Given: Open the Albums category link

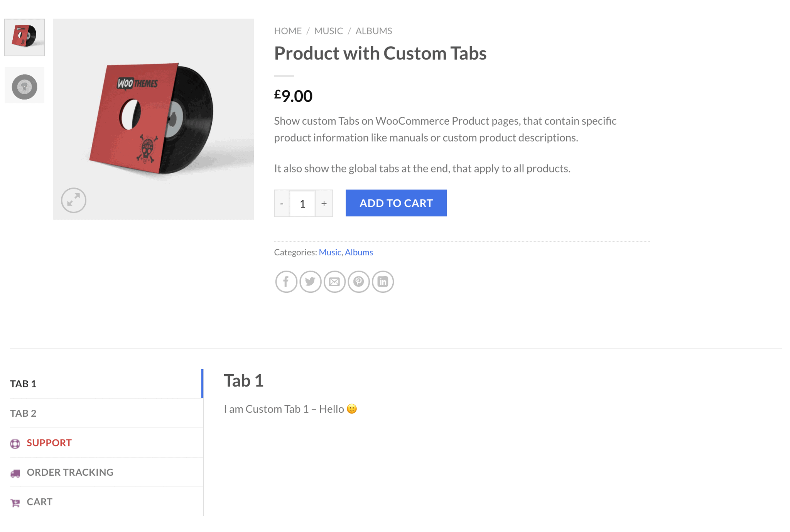Looking at the screenshot, I should [359, 252].
